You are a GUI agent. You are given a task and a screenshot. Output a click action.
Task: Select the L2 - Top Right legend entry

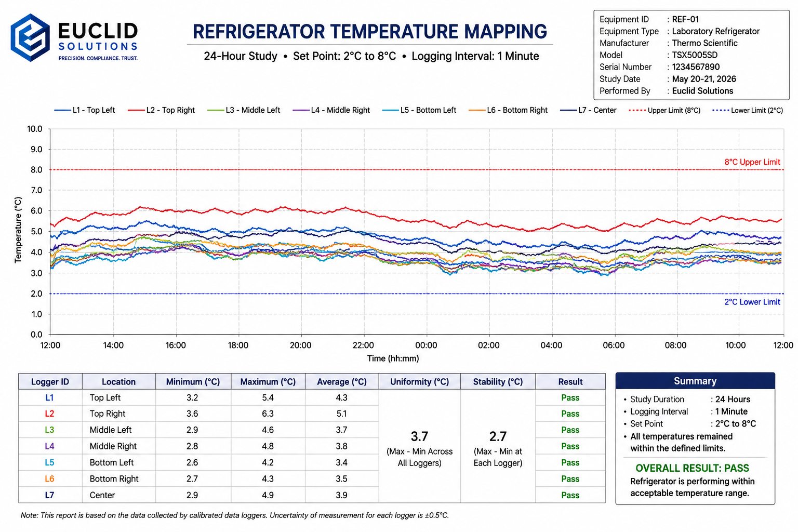coord(162,110)
